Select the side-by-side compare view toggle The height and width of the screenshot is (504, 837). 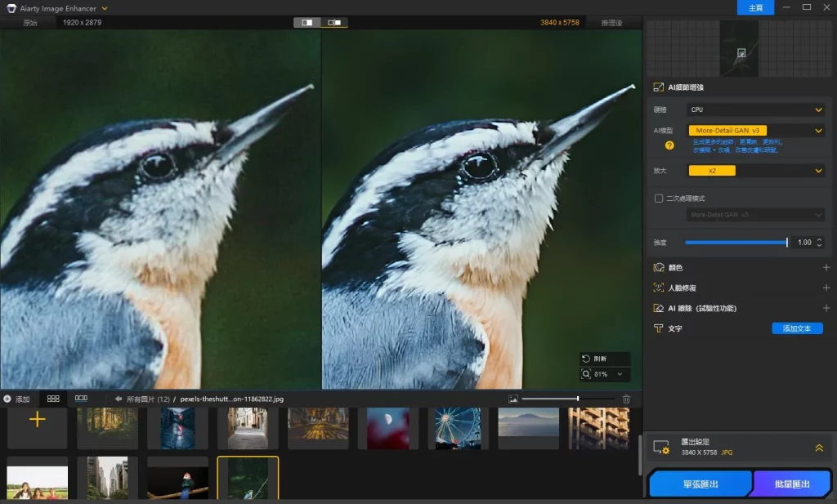click(333, 23)
